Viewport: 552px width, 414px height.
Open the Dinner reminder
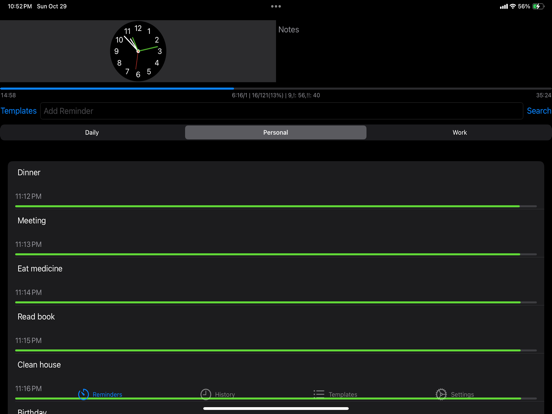point(276,185)
